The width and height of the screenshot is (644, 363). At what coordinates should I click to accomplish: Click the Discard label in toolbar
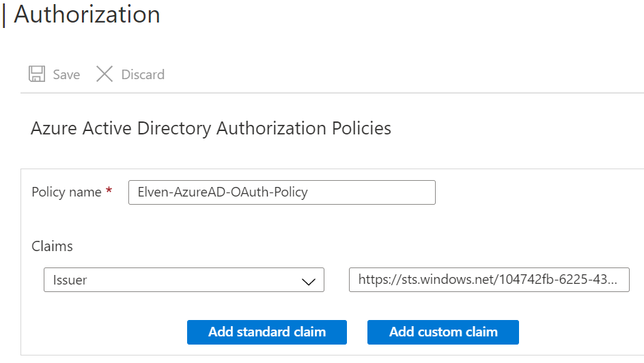tap(143, 74)
